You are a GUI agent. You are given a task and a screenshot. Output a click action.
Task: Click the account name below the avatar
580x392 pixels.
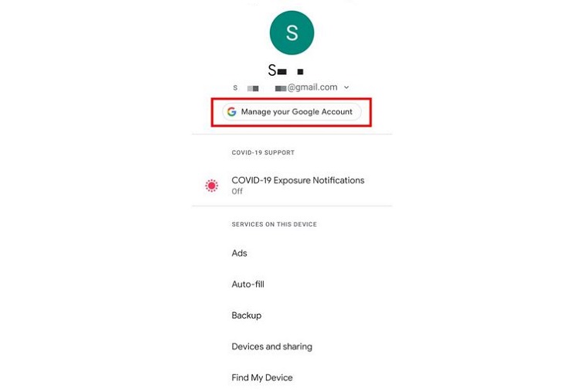[285, 70]
